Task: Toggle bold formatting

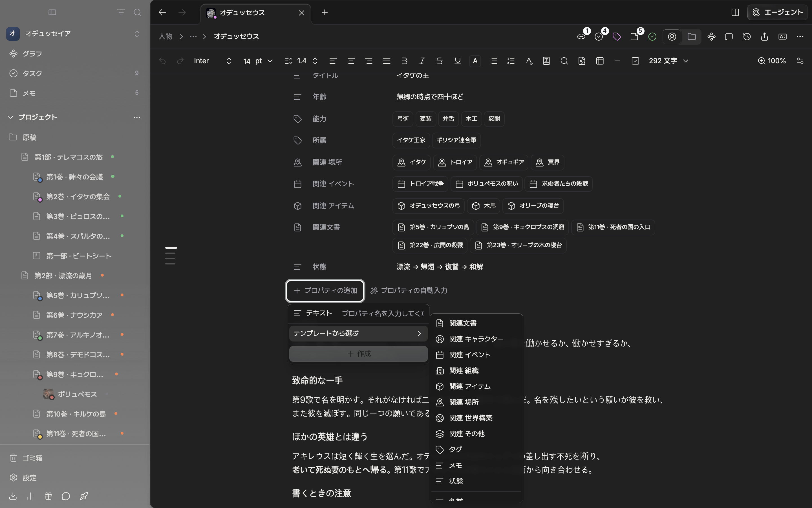Action: point(404,61)
